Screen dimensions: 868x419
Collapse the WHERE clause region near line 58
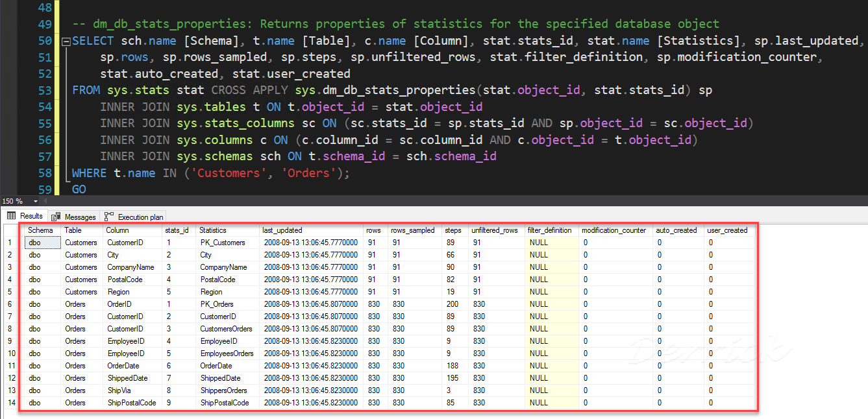click(x=66, y=173)
